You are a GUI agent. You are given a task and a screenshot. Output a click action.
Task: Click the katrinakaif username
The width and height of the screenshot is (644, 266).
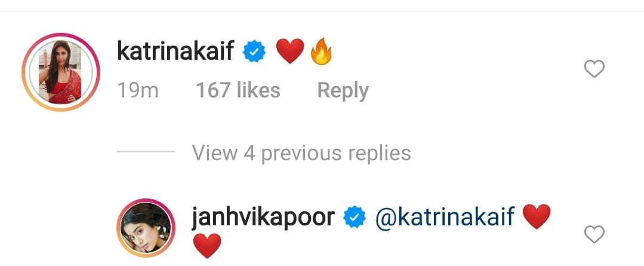click(x=176, y=52)
